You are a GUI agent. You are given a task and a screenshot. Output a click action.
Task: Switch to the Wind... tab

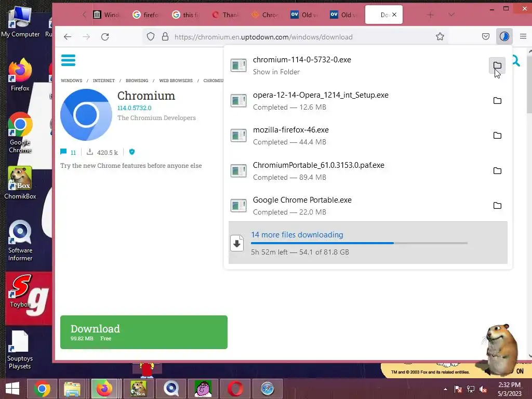point(107,15)
